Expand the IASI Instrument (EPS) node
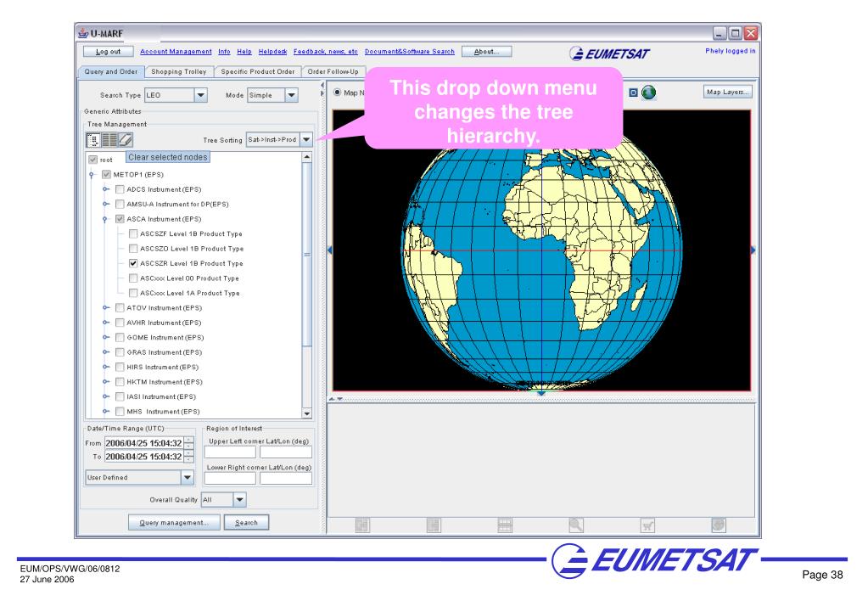868x601 pixels. [x=106, y=396]
